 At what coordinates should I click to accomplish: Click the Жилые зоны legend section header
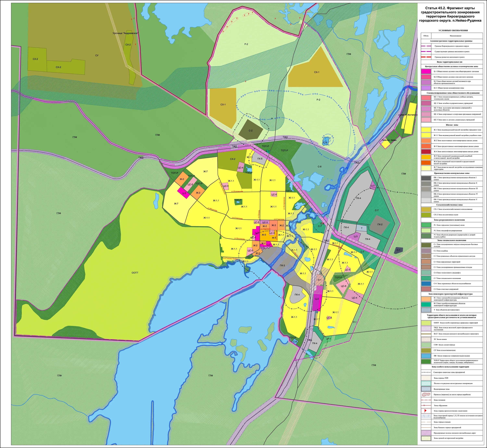[452, 125]
